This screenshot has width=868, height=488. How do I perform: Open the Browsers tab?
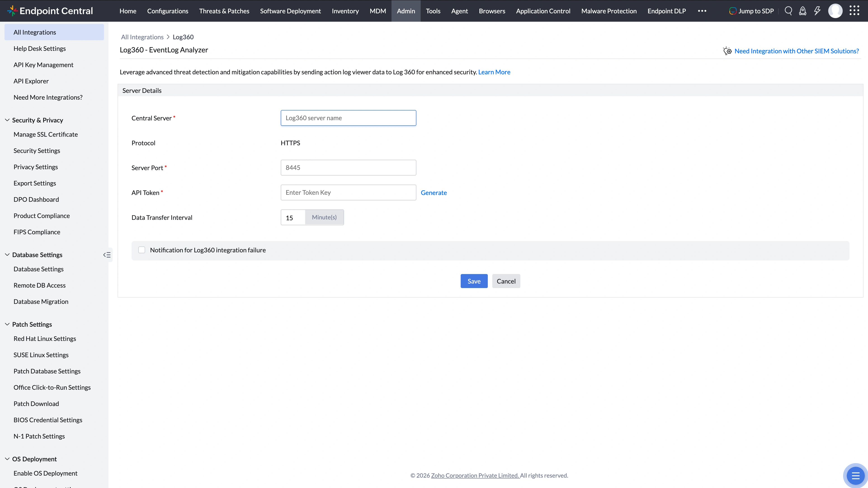[x=492, y=11]
